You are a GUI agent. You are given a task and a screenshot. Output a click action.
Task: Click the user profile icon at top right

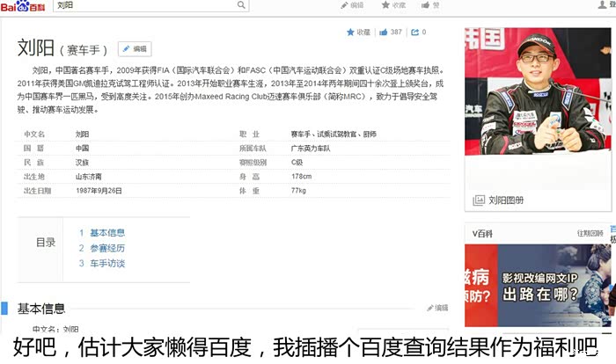(x=602, y=4)
